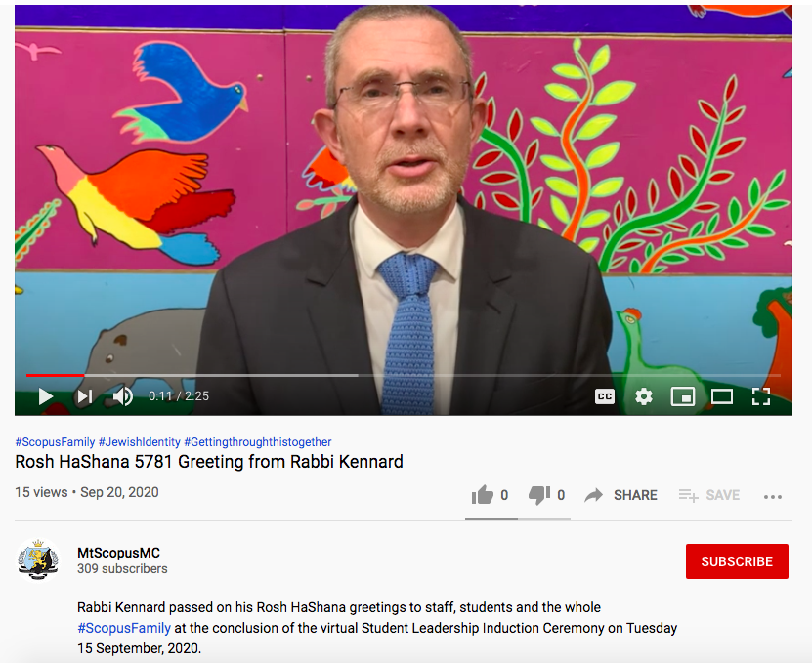The image size is (812, 663).
Task: Toggle closed captions
Action: (x=604, y=396)
